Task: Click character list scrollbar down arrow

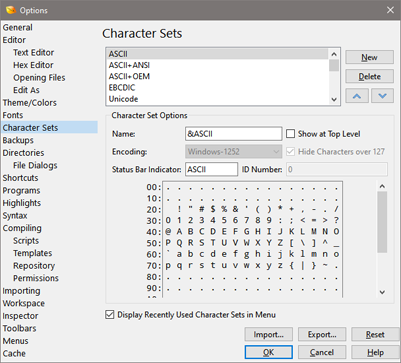Action: (334, 99)
